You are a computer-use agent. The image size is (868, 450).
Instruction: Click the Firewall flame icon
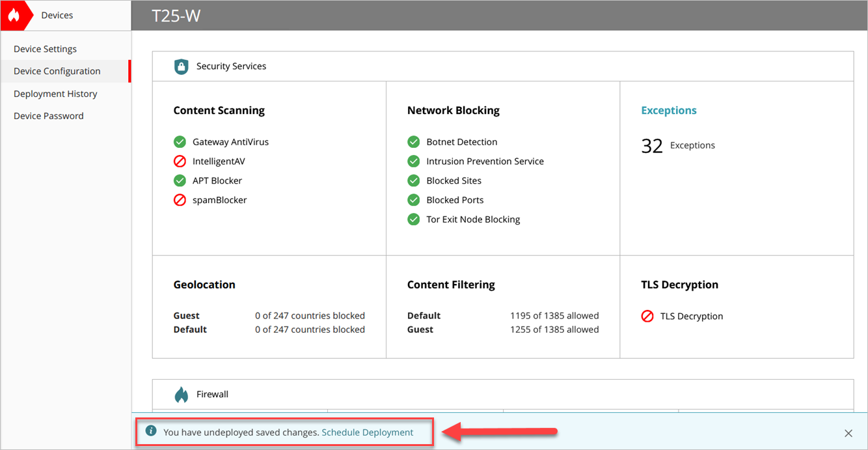click(181, 393)
